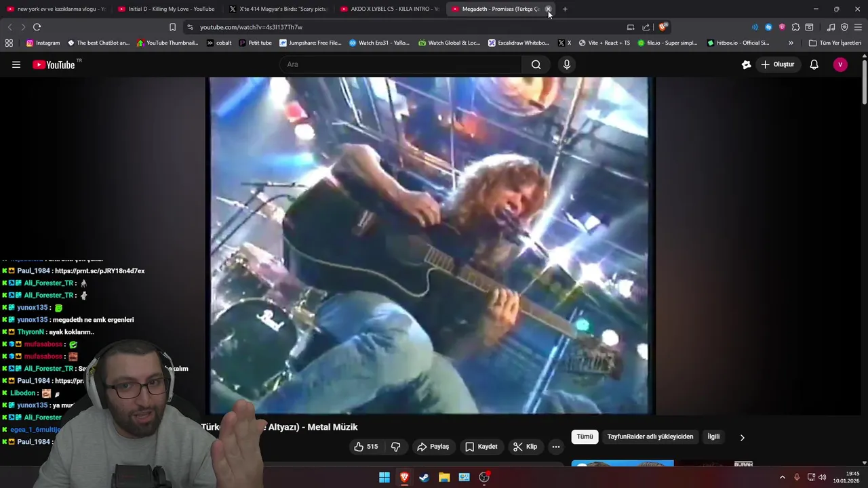Click the blue sound-wave extension icon
Screen dimensions: 868x488
click(755, 27)
